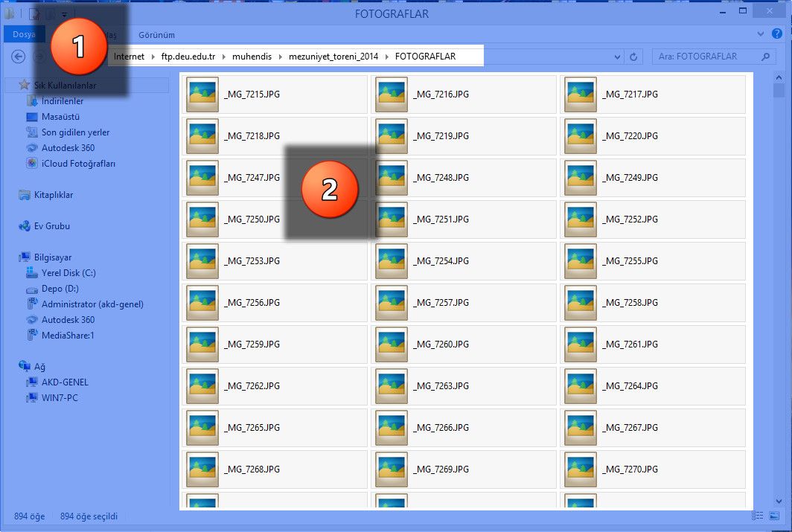Viewport: 792px width, 532px height.
Task: Select the _MG_7255.JPG image icon
Action: [581, 261]
